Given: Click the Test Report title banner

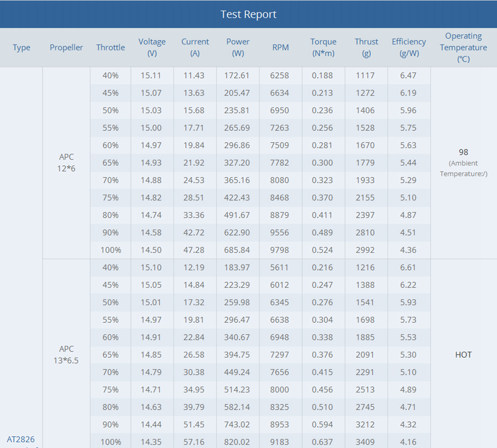Looking at the screenshot, I should 248,14.
